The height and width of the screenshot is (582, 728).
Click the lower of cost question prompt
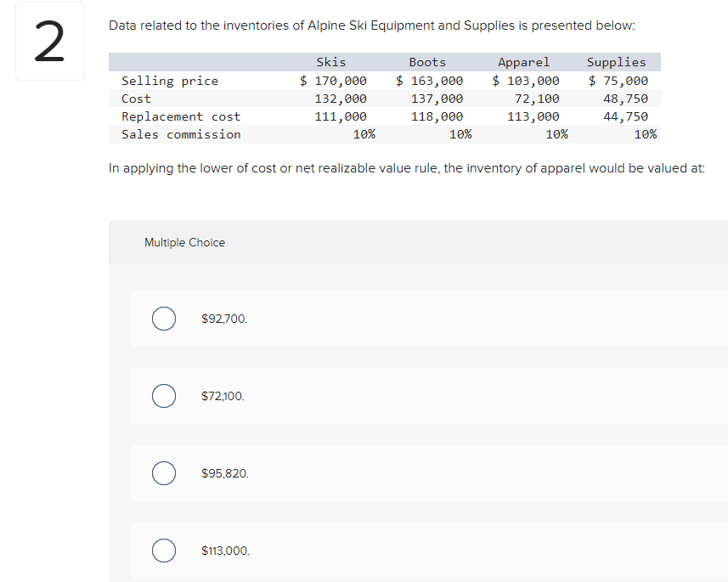pos(407,168)
